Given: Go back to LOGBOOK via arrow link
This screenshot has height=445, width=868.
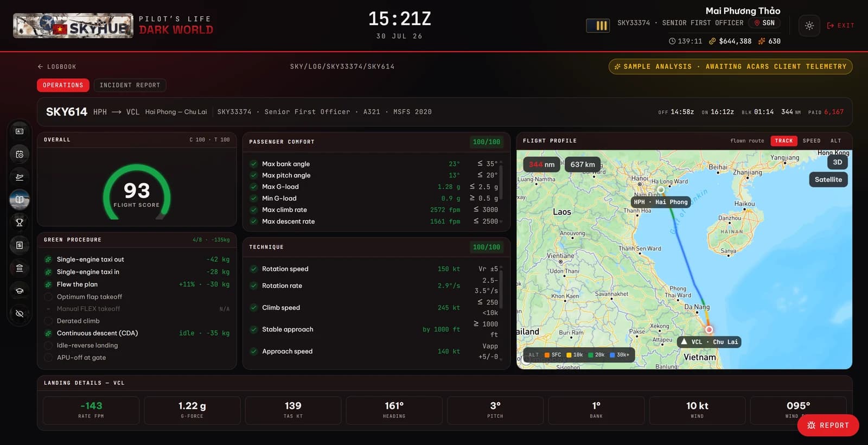Looking at the screenshot, I should [x=56, y=67].
